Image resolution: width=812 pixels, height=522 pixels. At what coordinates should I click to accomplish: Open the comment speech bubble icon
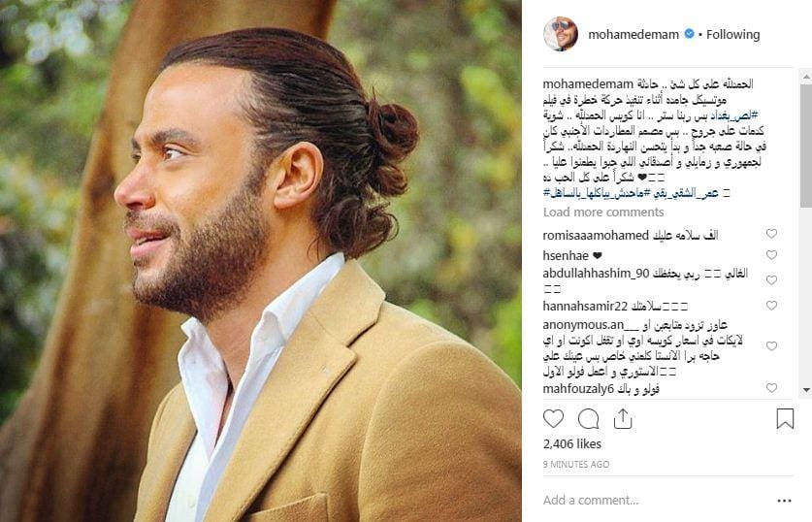588,418
